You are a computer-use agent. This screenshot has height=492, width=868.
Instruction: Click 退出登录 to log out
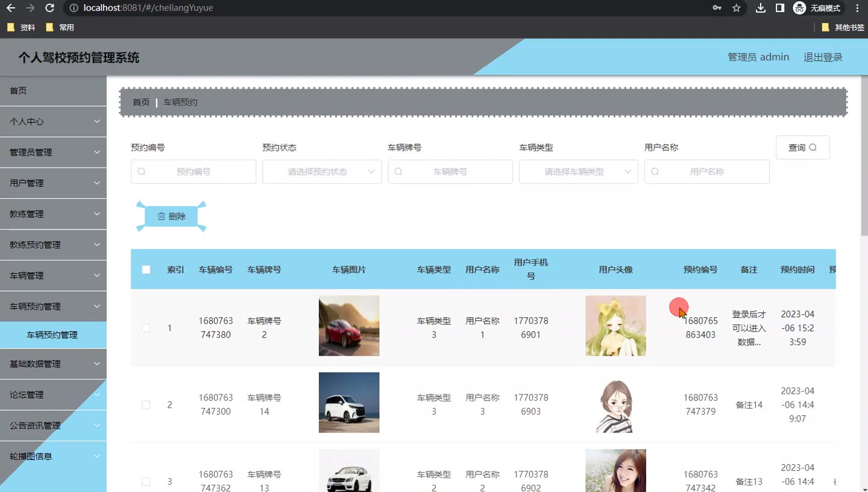[823, 57]
